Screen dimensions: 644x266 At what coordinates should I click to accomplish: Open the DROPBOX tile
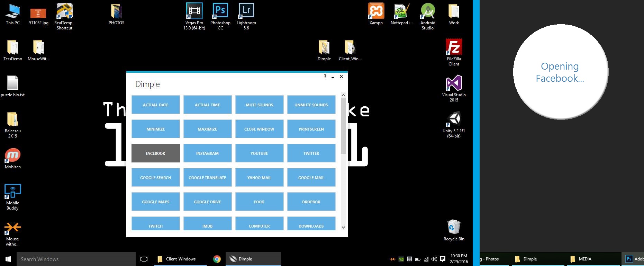pyautogui.click(x=311, y=202)
